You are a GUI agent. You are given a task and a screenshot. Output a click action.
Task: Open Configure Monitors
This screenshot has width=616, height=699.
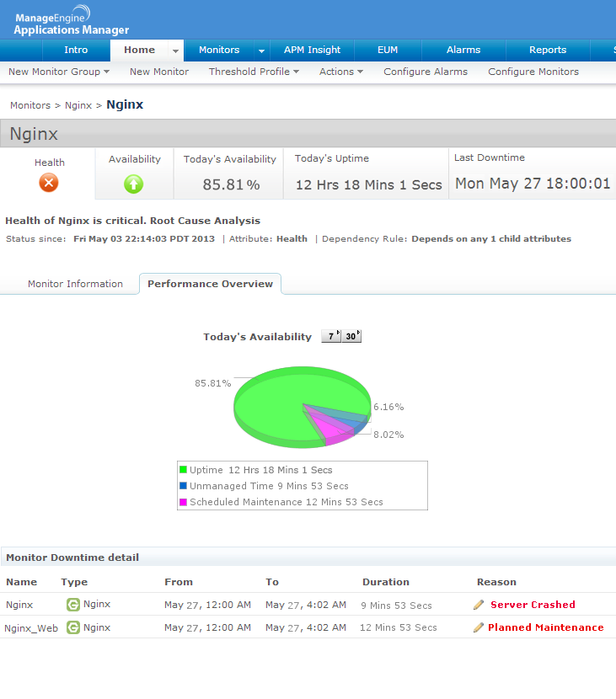tap(533, 72)
